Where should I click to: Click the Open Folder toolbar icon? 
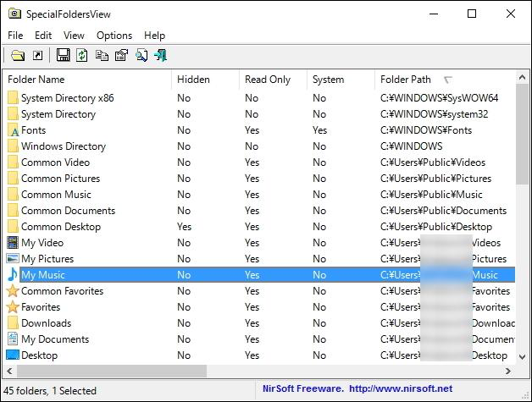[18, 56]
